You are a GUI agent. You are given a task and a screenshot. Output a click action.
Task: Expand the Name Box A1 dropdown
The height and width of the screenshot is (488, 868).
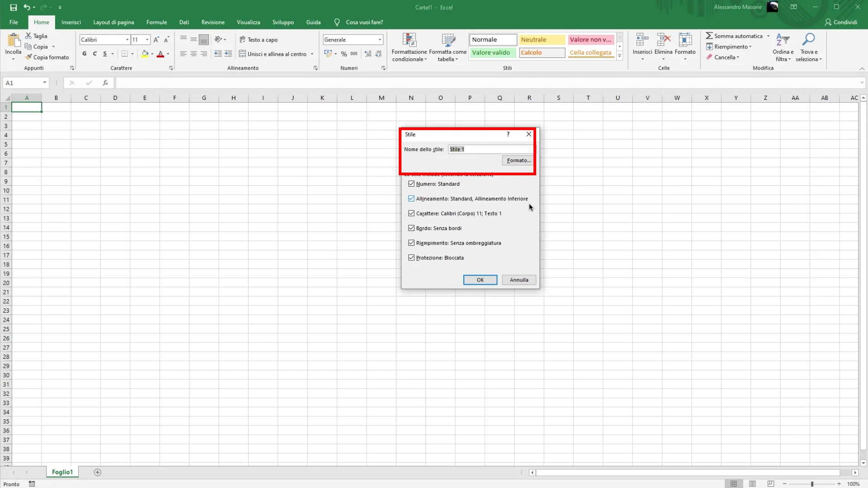click(x=44, y=83)
